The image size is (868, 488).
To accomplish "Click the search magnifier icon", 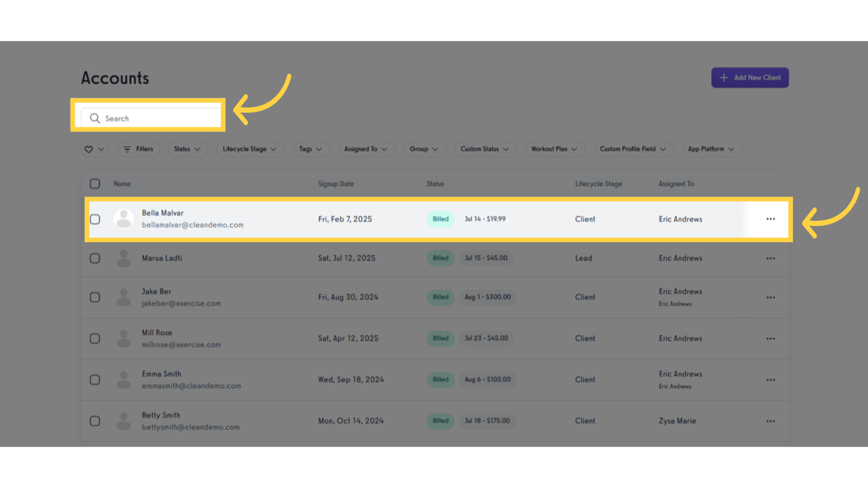I will tap(95, 118).
